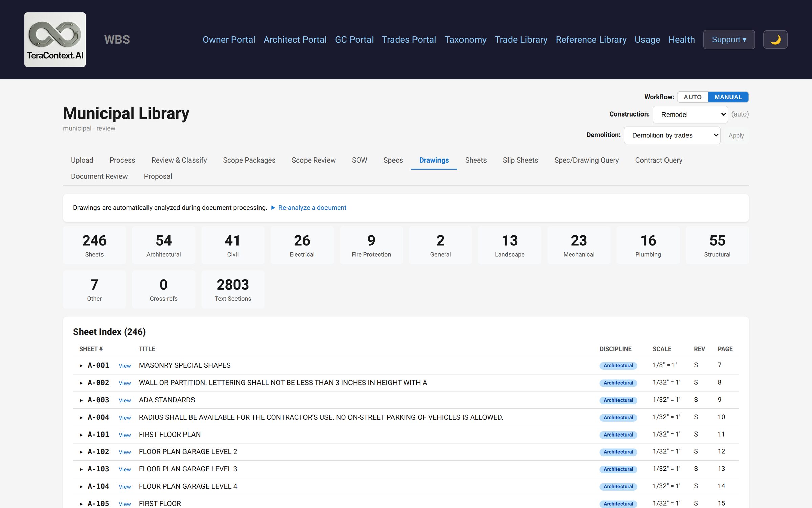Image resolution: width=812 pixels, height=508 pixels.
Task: View sheet A-002
Action: 125,383
